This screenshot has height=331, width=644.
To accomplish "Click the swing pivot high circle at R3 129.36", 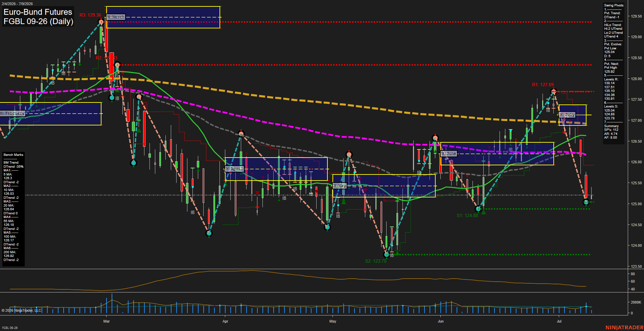I will (x=101, y=22).
